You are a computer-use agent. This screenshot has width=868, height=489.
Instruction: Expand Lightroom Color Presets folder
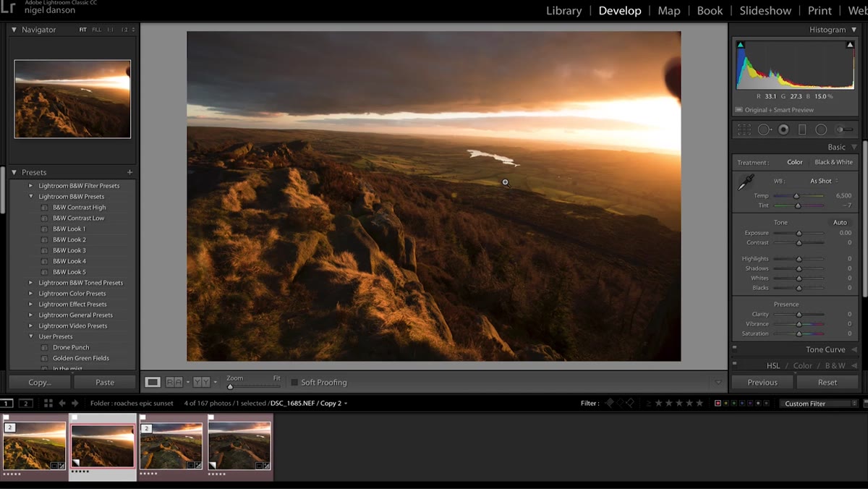pos(30,294)
